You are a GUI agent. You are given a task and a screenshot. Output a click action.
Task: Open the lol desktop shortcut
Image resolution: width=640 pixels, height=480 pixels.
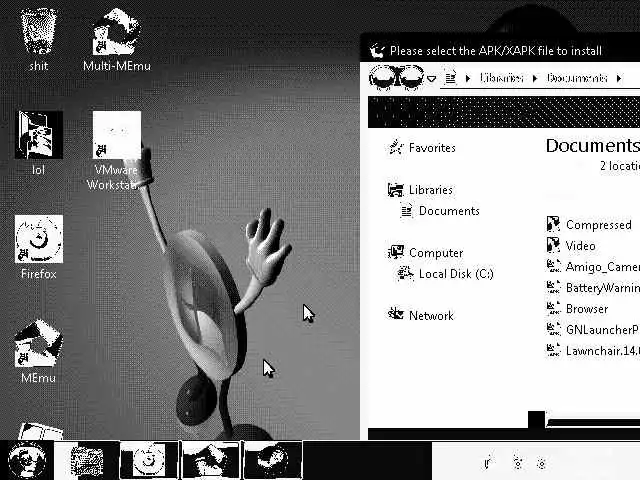click(39, 143)
